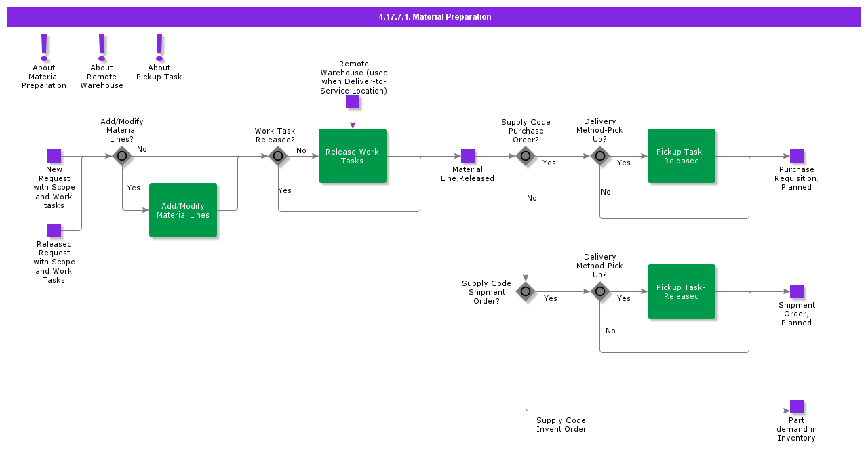Viewport: 868px width, 450px height.
Task: Open the Add/Modify Material Lines process box
Action: pyautogui.click(x=183, y=210)
